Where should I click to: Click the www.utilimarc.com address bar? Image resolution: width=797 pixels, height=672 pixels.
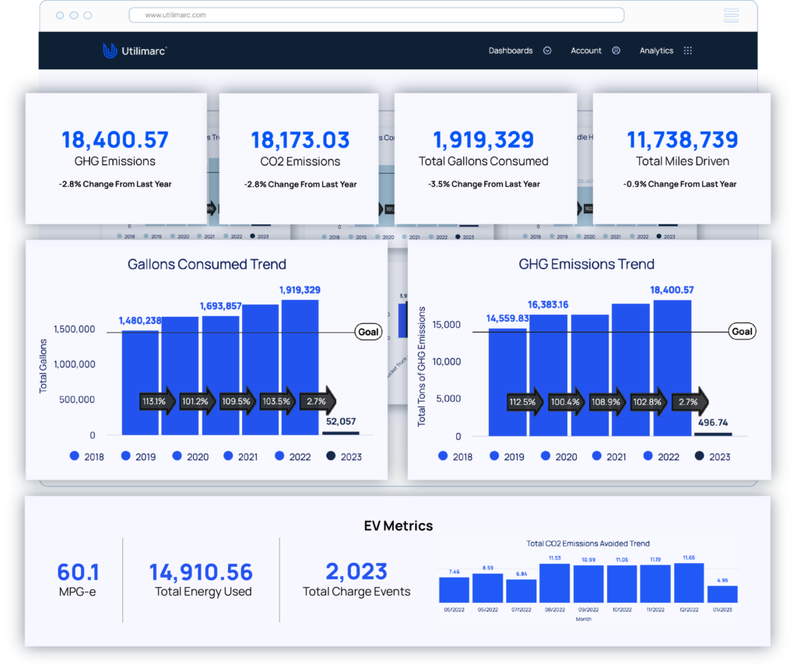coord(376,15)
